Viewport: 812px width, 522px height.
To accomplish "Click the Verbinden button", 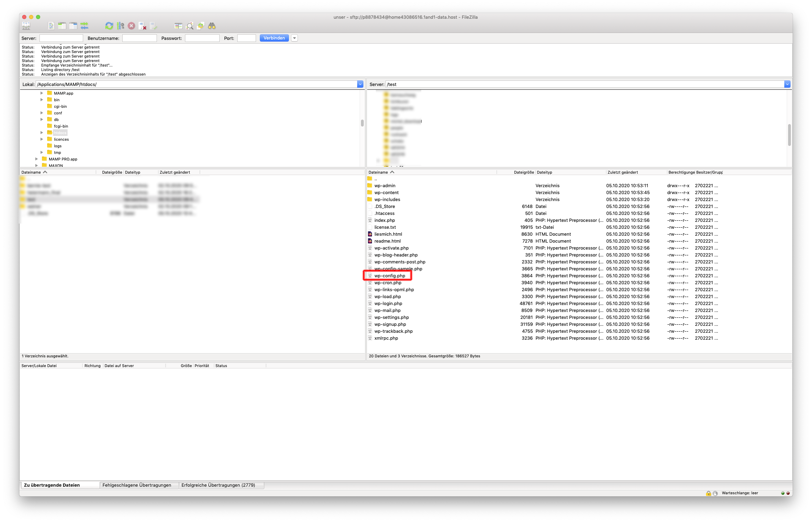I will (274, 38).
